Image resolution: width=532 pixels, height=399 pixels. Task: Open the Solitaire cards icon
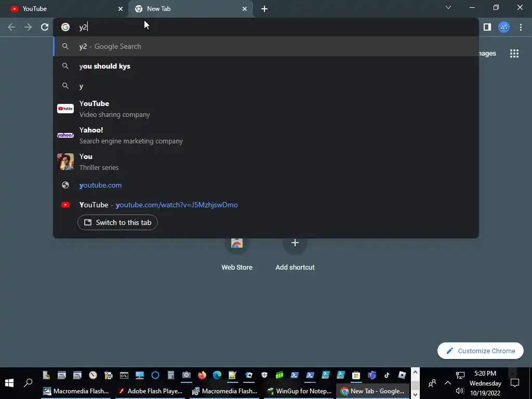[x=249, y=375]
